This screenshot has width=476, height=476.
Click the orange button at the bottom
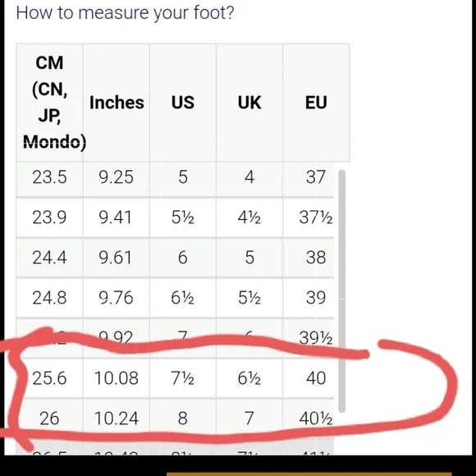(309, 474)
